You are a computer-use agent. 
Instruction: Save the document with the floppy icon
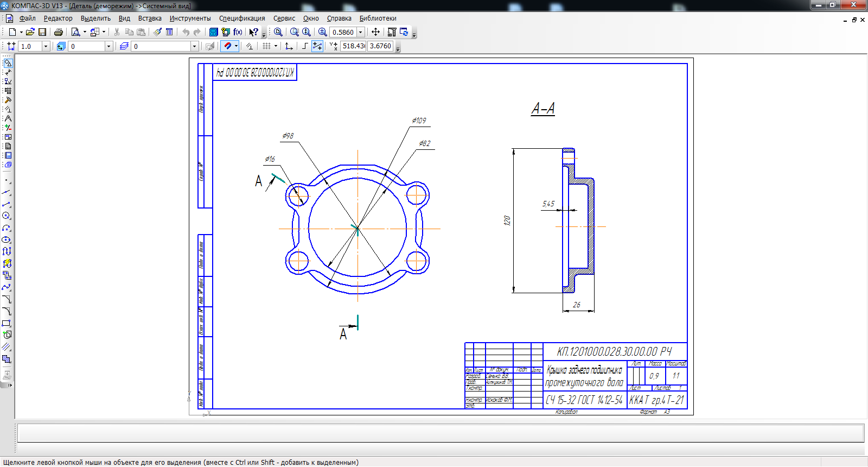click(42, 32)
